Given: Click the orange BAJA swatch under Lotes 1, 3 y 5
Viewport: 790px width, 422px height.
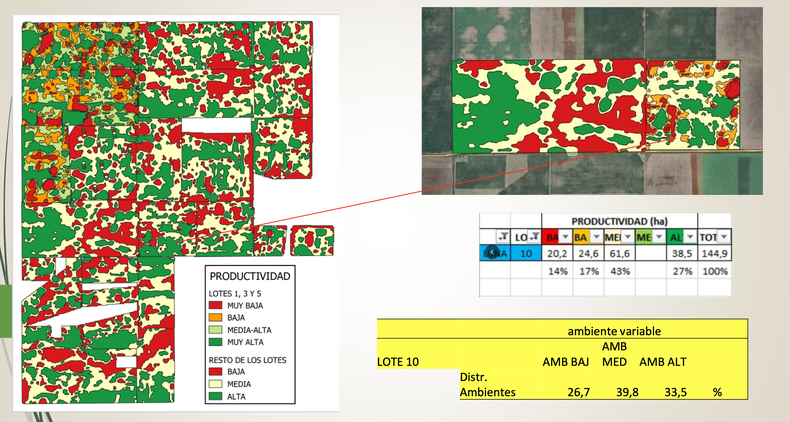Looking at the screenshot, I should point(215,318).
